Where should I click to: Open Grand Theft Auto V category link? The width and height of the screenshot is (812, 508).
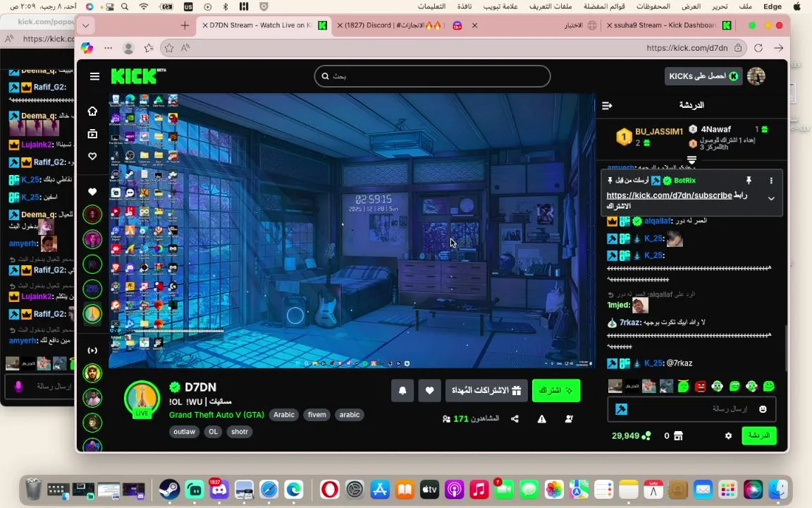(216, 415)
